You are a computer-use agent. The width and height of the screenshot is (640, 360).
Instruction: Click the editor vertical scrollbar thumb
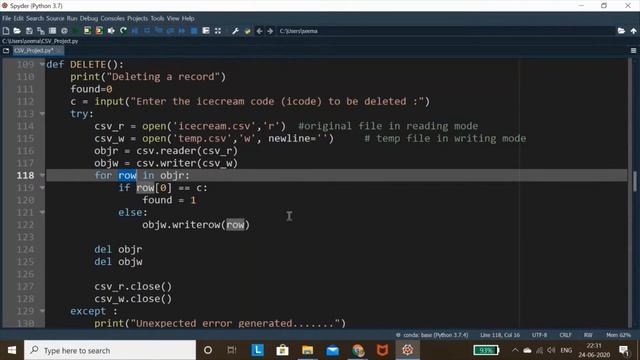pyautogui.click(x=635, y=181)
